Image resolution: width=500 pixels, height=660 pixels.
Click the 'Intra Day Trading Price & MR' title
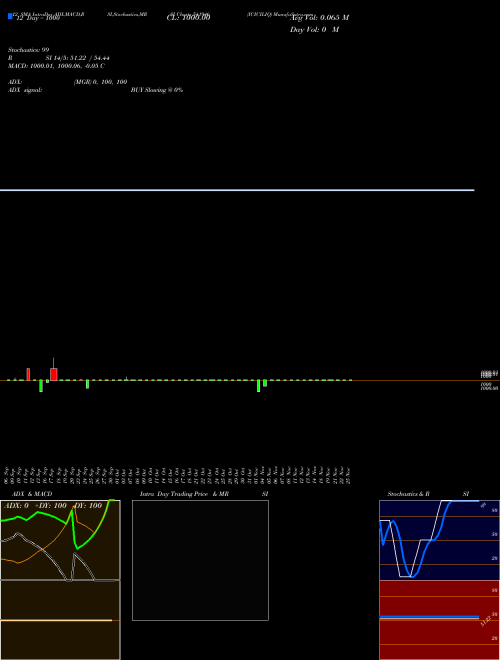coord(184,494)
